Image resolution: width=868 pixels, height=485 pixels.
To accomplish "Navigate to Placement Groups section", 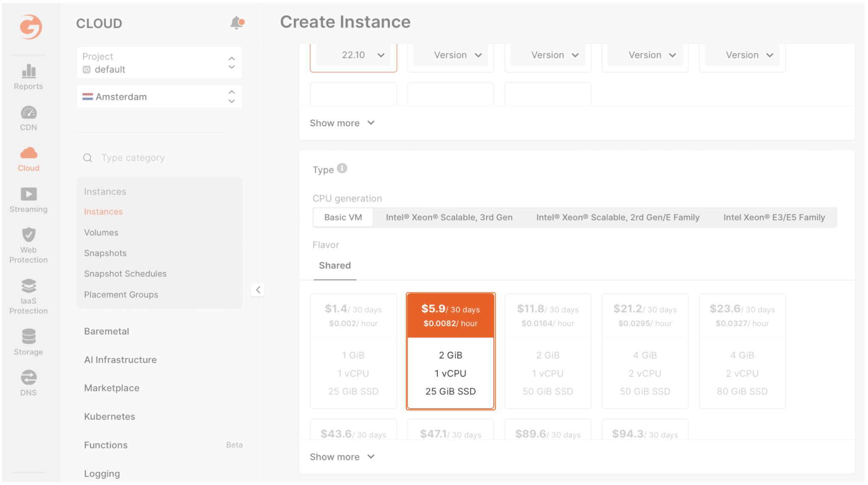I will click(x=121, y=294).
